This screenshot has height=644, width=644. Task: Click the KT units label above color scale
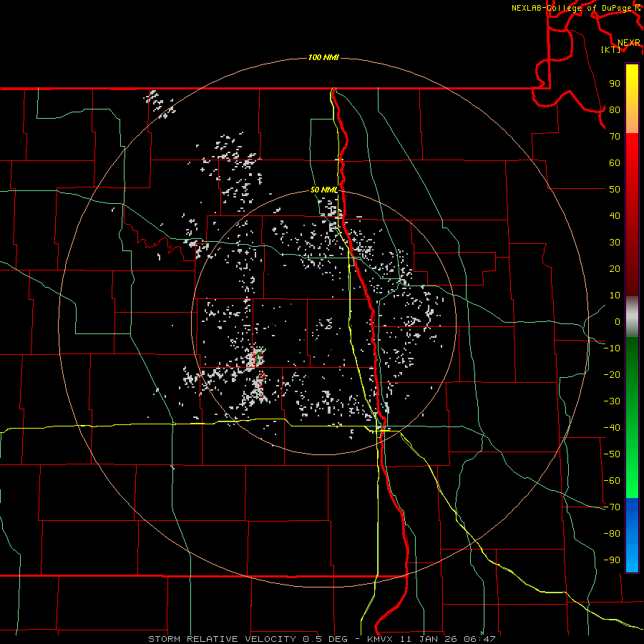click(611, 49)
